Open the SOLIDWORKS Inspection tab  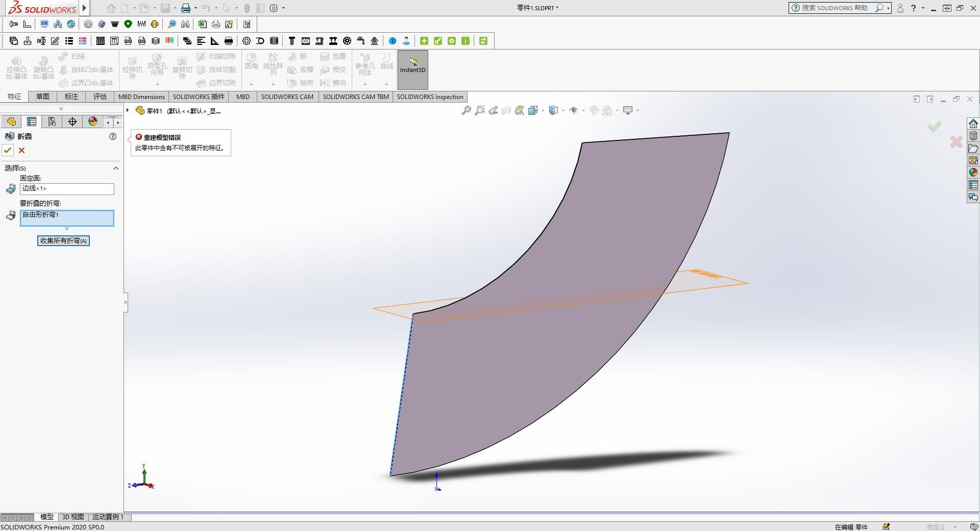coord(430,96)
